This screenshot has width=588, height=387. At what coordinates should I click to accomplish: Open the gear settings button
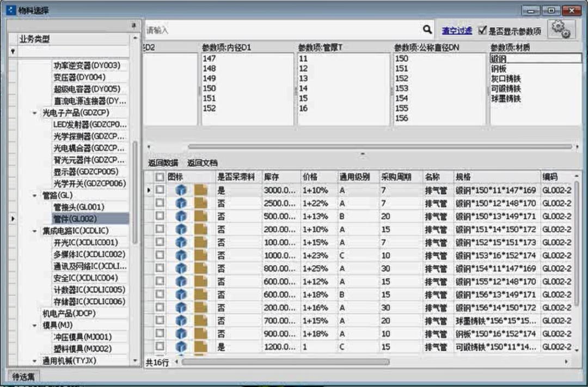click(561, 30)
